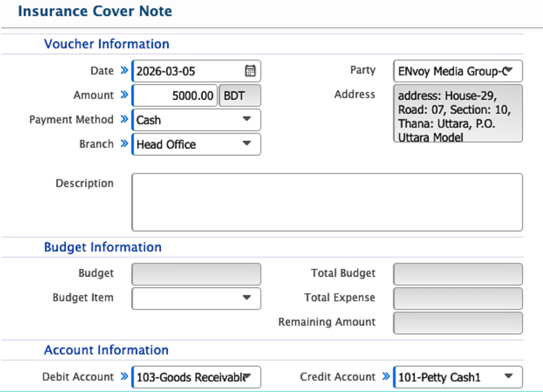Click the BDT currency box

click(239, 96)
